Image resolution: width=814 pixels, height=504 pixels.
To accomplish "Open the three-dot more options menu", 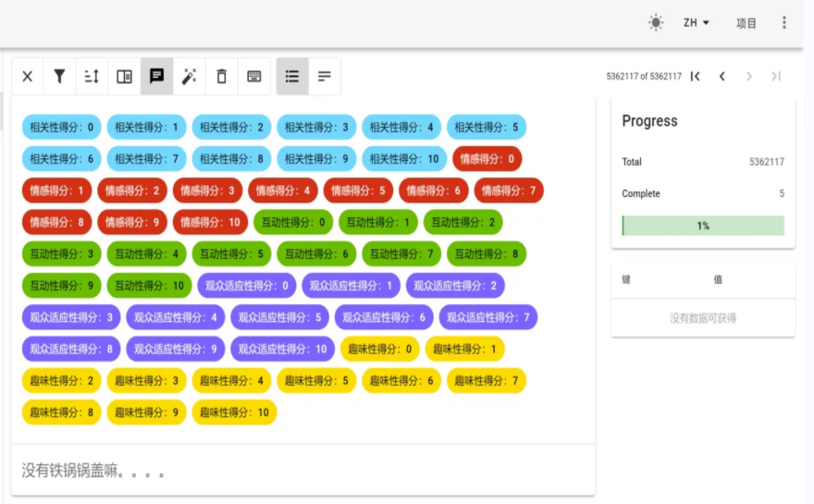I will pos(784,23).
